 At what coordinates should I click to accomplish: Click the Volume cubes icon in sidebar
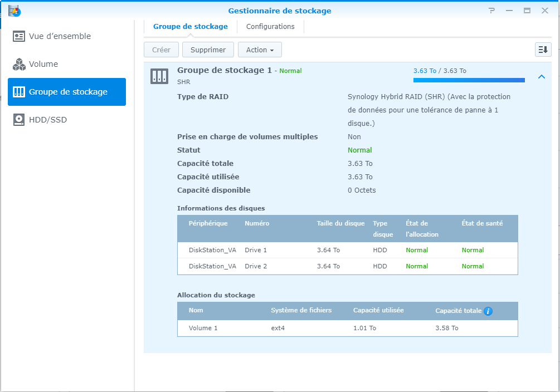(19, 65)
